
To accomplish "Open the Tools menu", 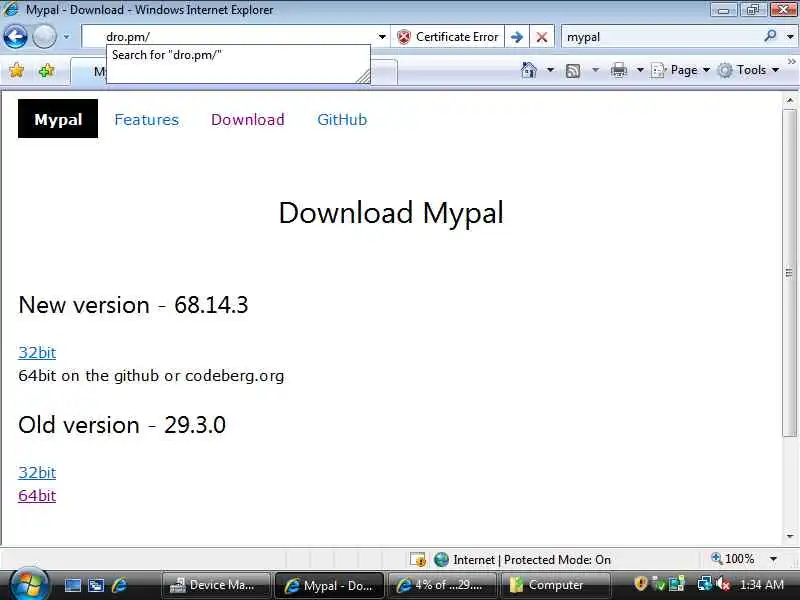I will [x=748, y=70].
